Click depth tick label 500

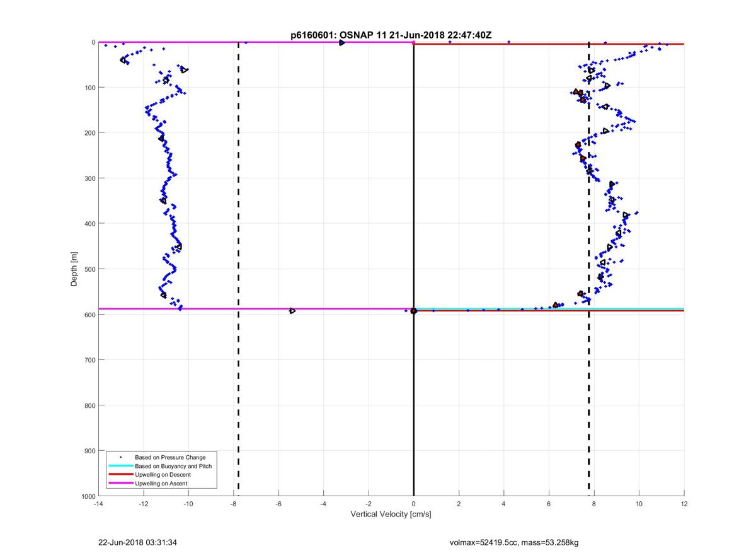(90, 269)
